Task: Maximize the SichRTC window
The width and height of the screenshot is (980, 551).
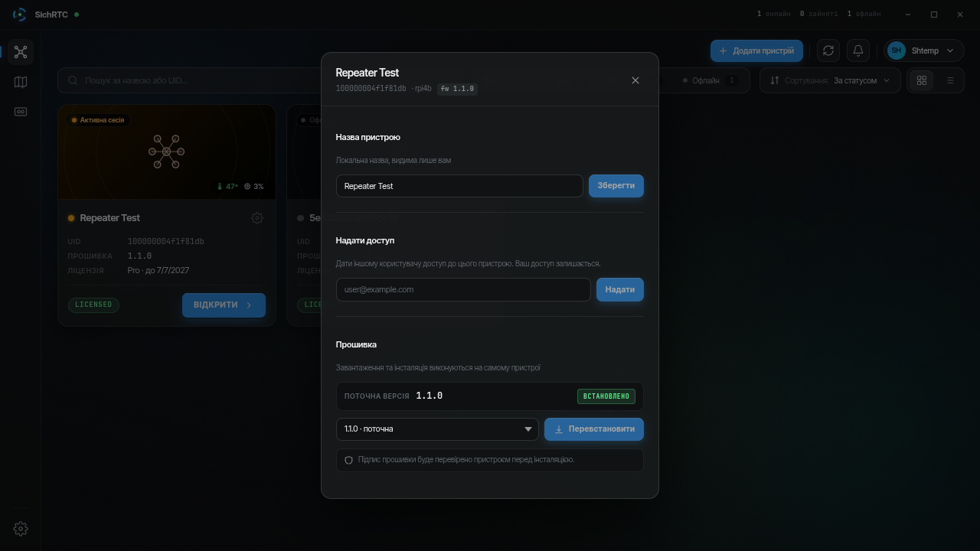Action: pyautogui.click(x=934, y=15)
